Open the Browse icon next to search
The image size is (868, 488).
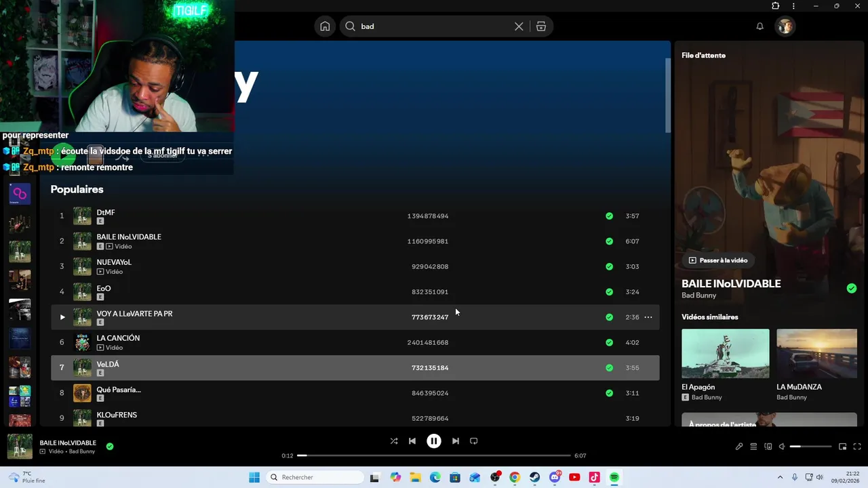[x=541, y=26]
